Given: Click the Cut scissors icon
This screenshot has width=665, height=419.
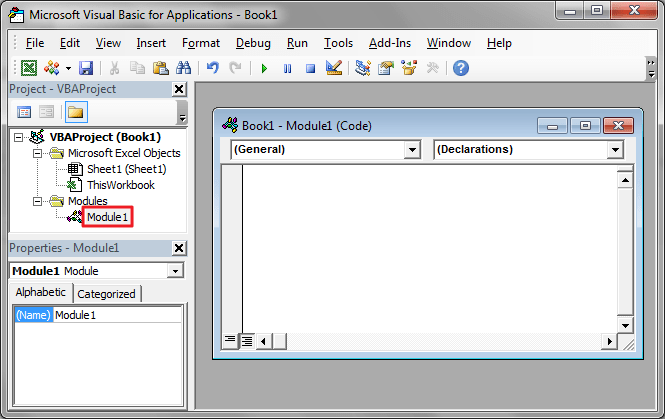Looking at the screenshot, I should (x=114, y=68).
